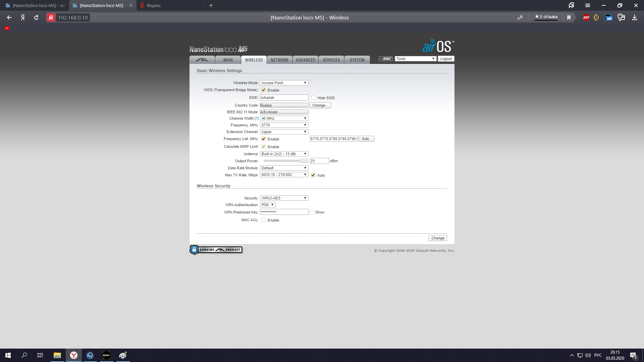
Task: Click the YouTube bookmark icon
Action: [x=7, y=28]
